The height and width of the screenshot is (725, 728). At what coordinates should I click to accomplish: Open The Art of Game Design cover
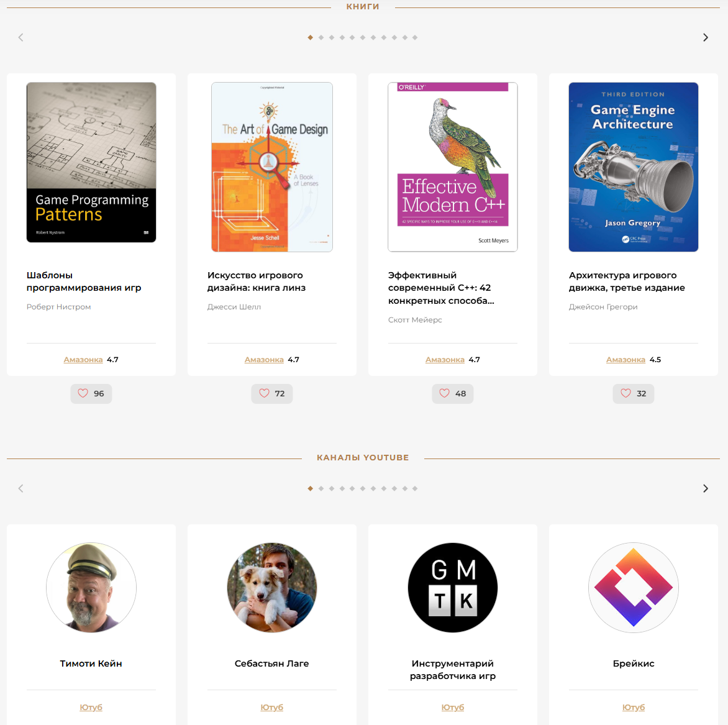(x=271, y=167)
